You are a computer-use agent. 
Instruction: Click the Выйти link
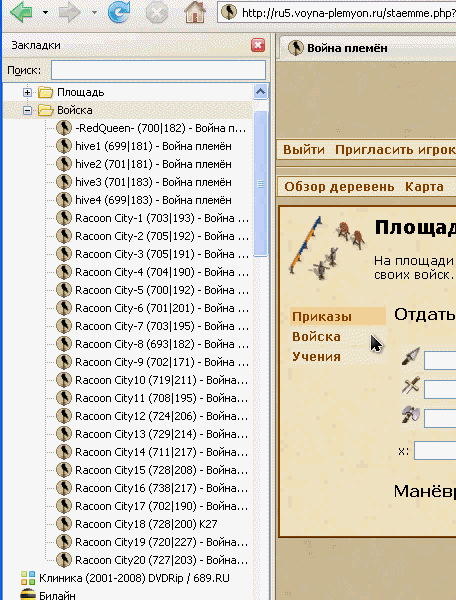[x=304, y=150]
